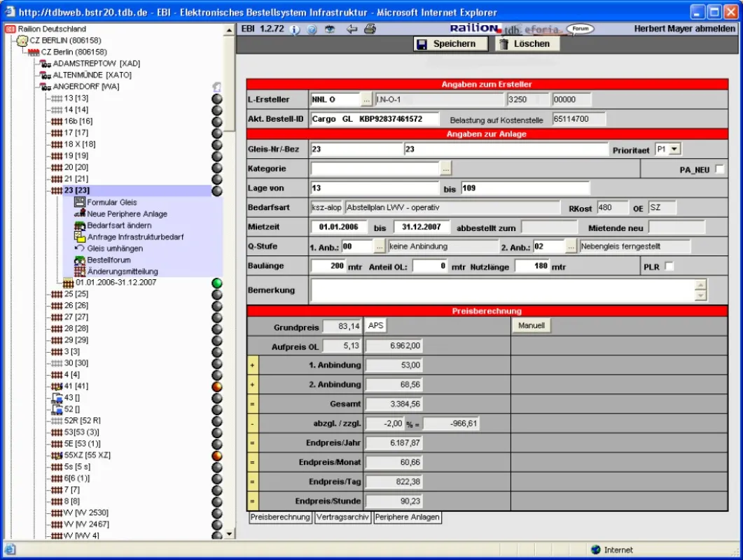Click the Mietzeit start date 01.01.2006

click(338, 227)
